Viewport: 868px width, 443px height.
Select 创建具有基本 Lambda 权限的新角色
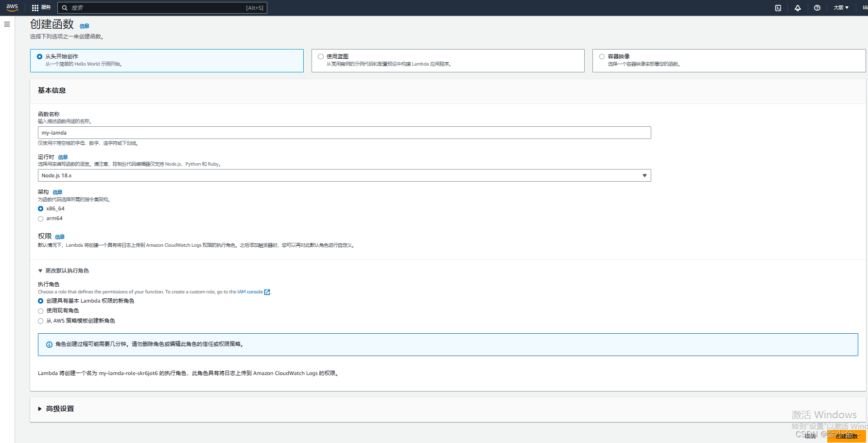point(41,301)
